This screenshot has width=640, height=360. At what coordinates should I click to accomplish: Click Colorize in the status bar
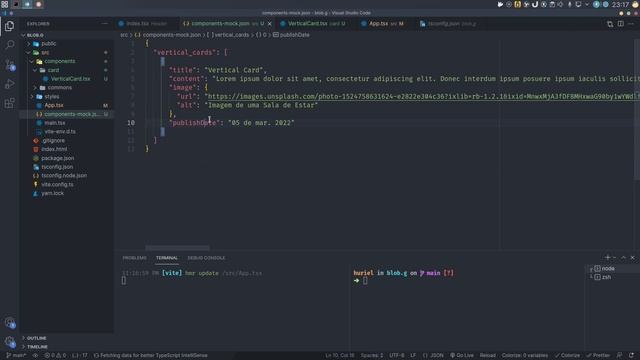pos(567,355)
